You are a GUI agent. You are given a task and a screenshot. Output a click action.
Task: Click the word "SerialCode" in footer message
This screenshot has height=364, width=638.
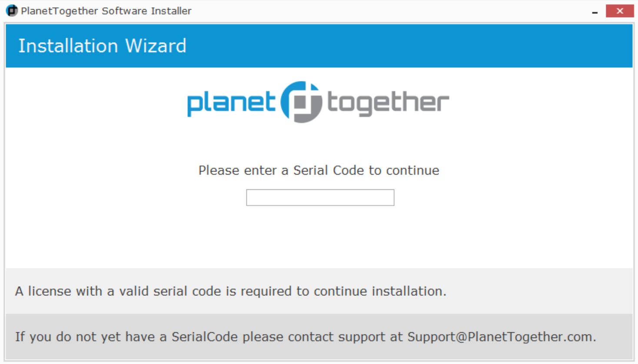pos(204,337)
